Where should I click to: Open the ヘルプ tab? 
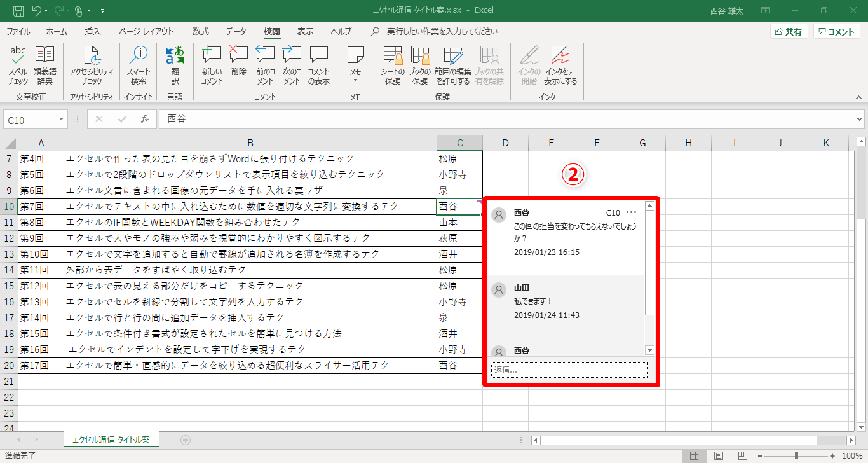tap(341, 31)
